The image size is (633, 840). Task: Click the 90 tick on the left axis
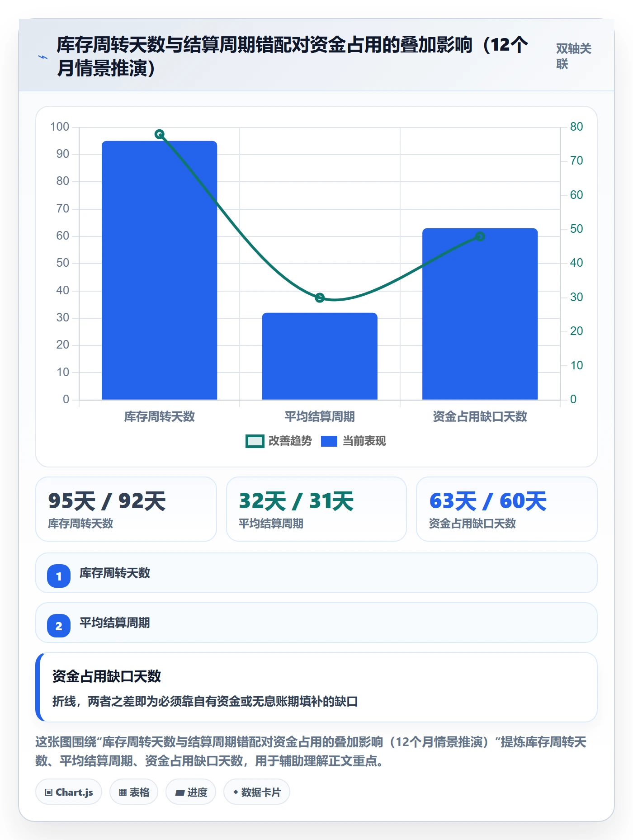tap(63, 154)
